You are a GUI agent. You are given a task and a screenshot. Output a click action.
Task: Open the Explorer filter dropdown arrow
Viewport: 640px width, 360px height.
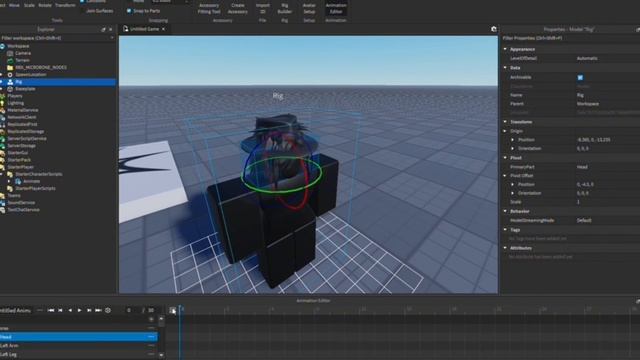pyautogui.click(x=112, y=38)
